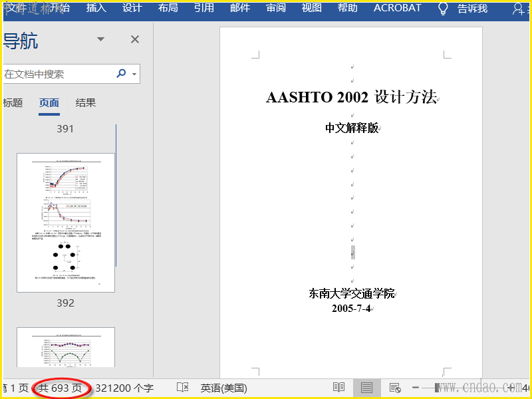Click the lightbulb Tell Me icon
This screenshot has width=532, height=399.
[x=443, y=9]
